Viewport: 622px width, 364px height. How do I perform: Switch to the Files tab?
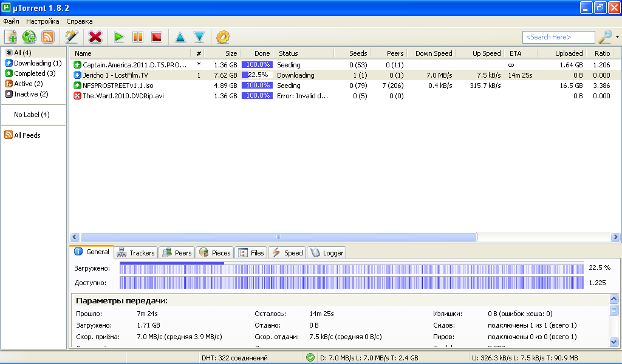251,253
